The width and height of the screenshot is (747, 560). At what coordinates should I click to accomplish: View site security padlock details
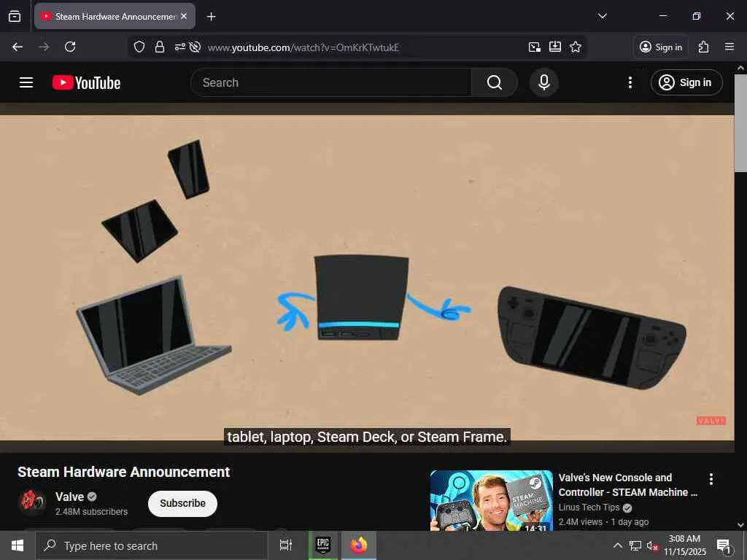pyautogui.click(x=160, y=47)
